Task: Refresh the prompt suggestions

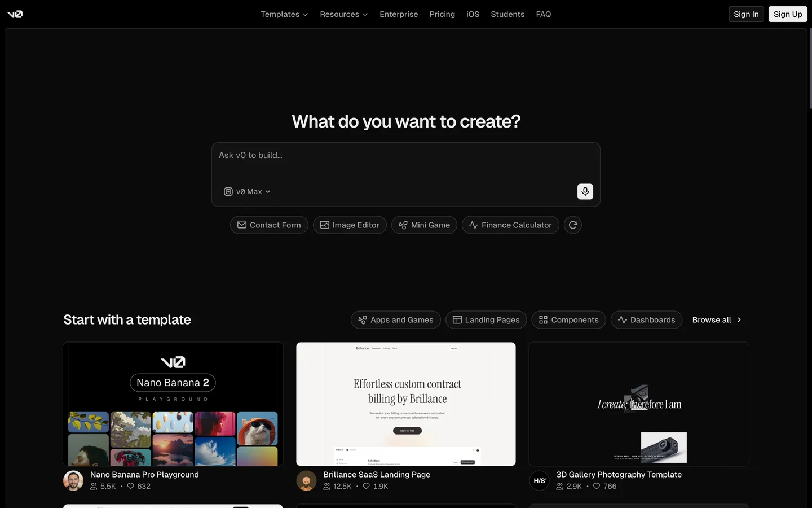Action: 573,225
